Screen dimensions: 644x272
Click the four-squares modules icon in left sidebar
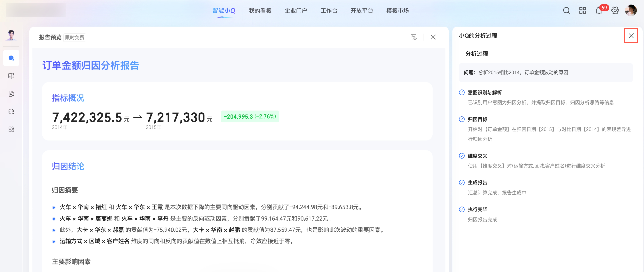point(11,129)
